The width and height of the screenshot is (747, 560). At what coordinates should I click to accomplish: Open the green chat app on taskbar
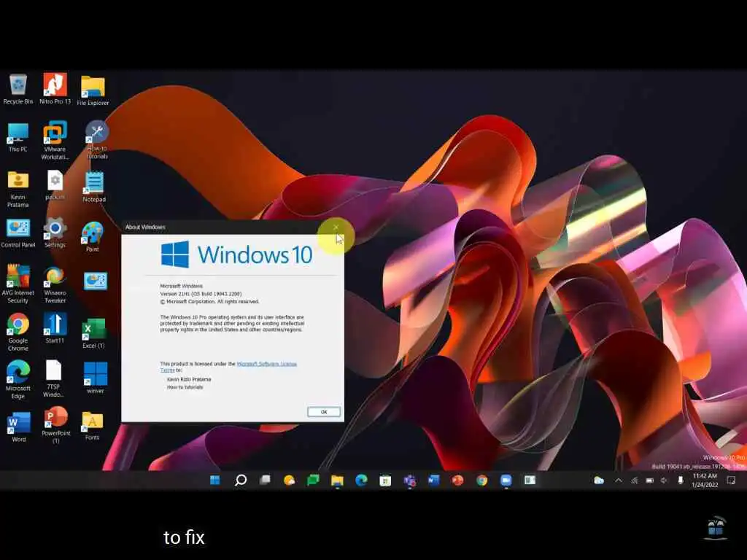313,480
